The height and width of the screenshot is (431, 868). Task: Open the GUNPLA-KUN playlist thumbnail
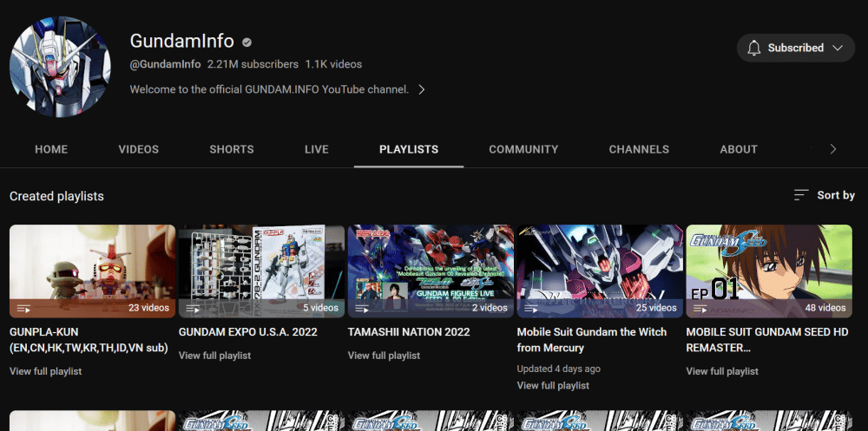(x=93, y=271)
